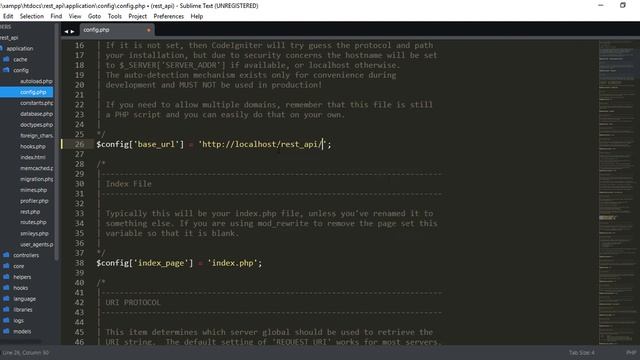Open smileys.php in the sidebar
Image resolution: width=640 pixels, height=360 pixels.
(34, 233)
